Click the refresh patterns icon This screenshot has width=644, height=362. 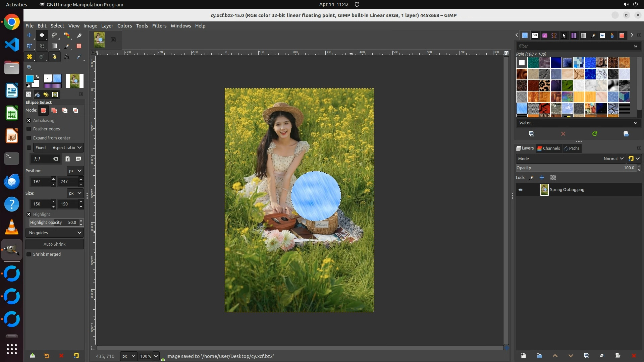point(595,134)
